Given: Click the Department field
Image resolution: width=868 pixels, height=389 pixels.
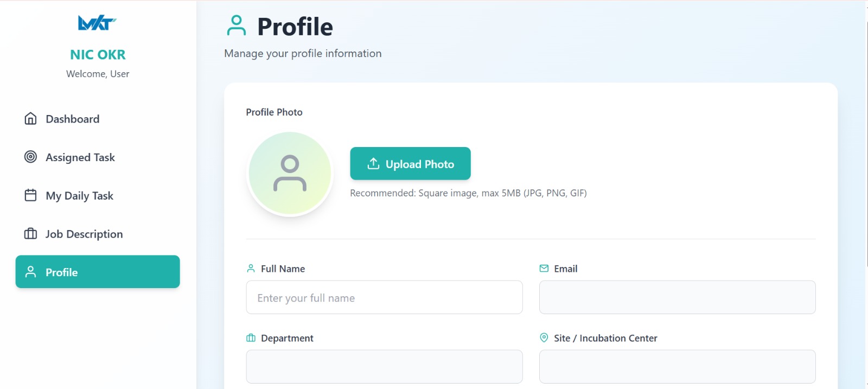Looking at the screenshot, I should coord(384,367).
